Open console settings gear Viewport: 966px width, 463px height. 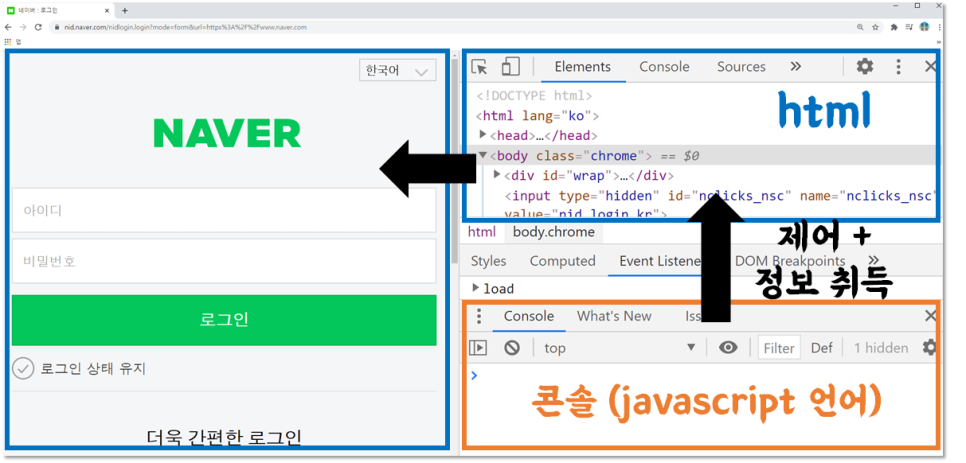930,348
